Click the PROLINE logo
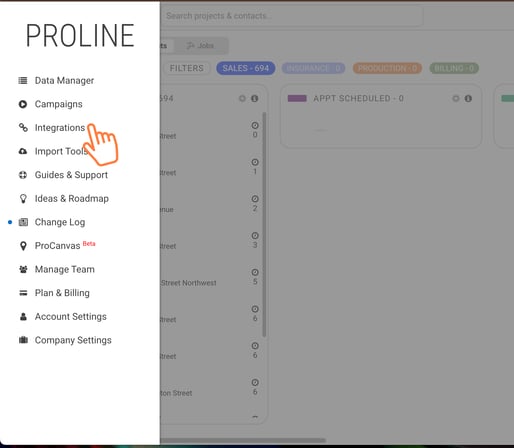Screen dimensions: 514x448 pos(80,35)
